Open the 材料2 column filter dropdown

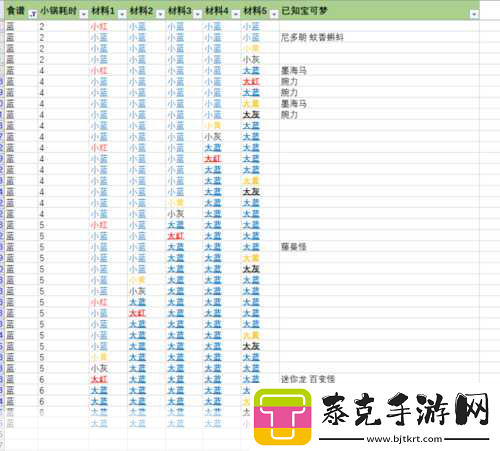(x=160, y=14)
